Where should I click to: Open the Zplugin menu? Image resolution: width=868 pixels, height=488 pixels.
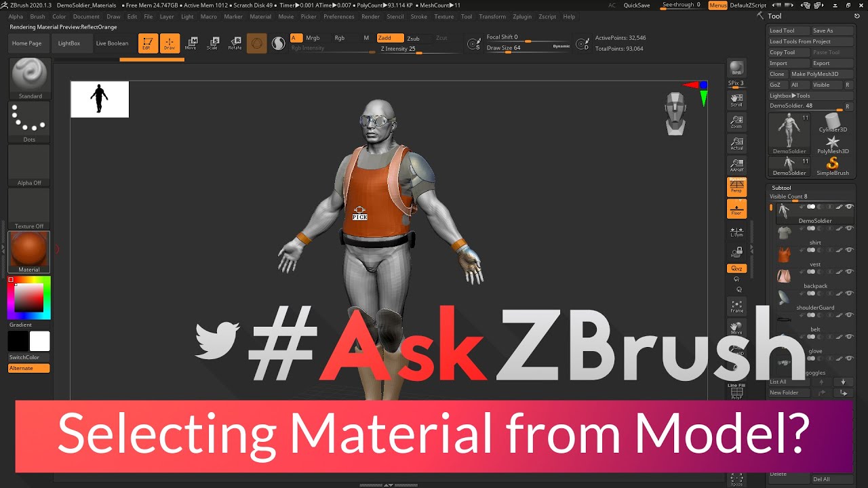click(522, 16)
